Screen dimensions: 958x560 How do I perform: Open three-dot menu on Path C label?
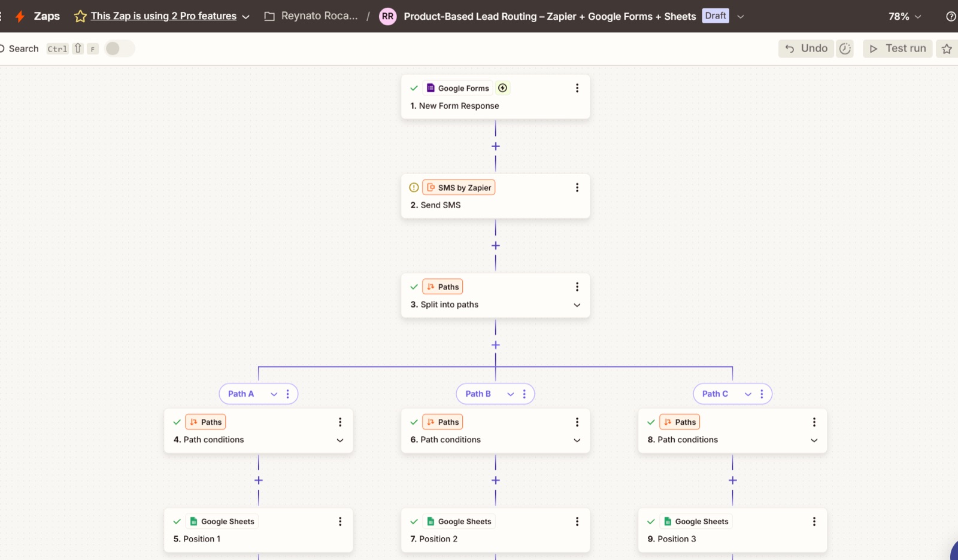tap(762, 394)
